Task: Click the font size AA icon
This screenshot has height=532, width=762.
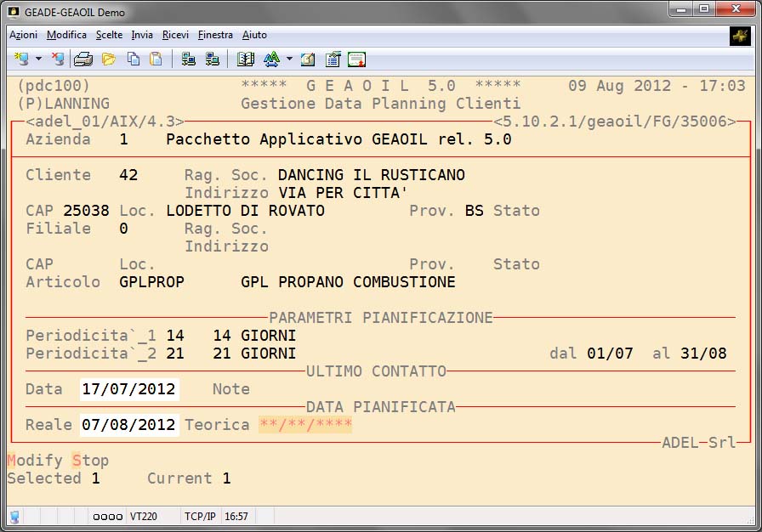Action: pyautogui.click(x=271, y=59)
